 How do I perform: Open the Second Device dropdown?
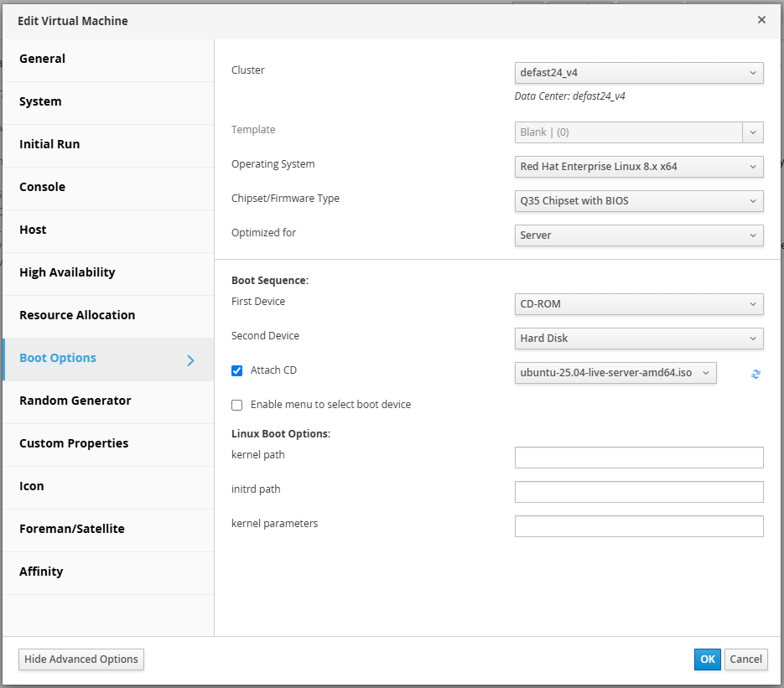pos(638,339)
